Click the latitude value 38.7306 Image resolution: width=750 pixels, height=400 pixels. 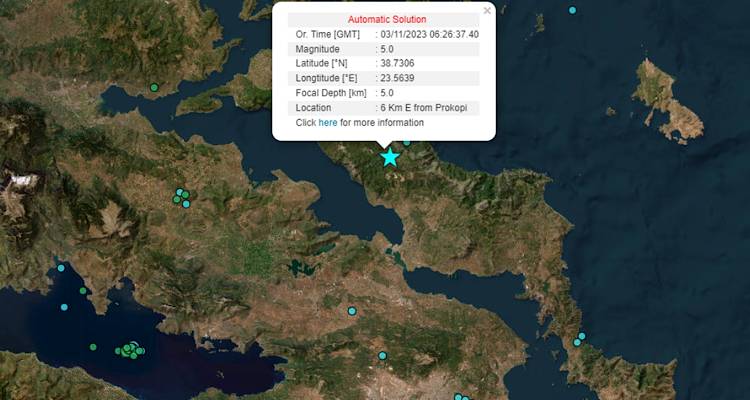397,64
